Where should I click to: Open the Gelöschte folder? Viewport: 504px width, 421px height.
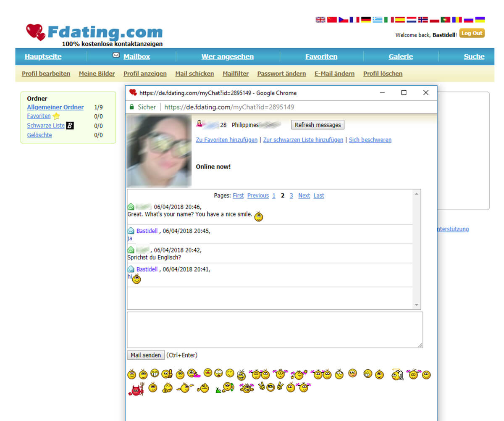[39, 135]
